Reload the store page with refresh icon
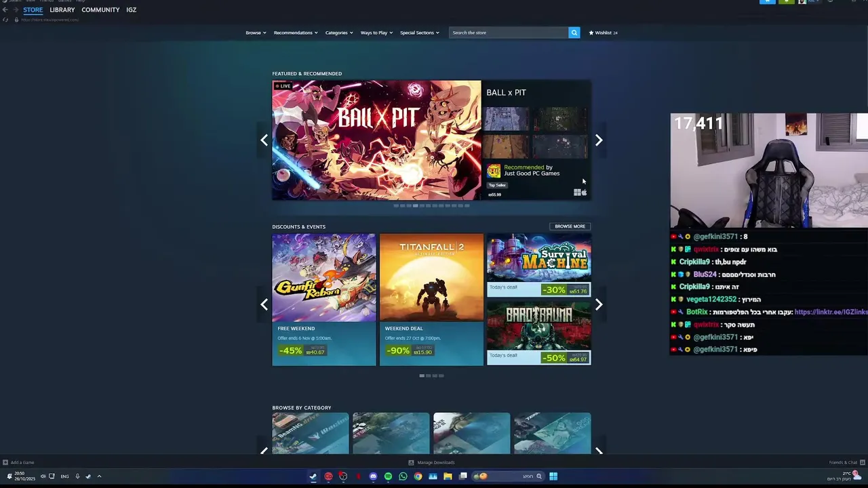The height and width of the screenshot is (488, 868). point(5,20)
